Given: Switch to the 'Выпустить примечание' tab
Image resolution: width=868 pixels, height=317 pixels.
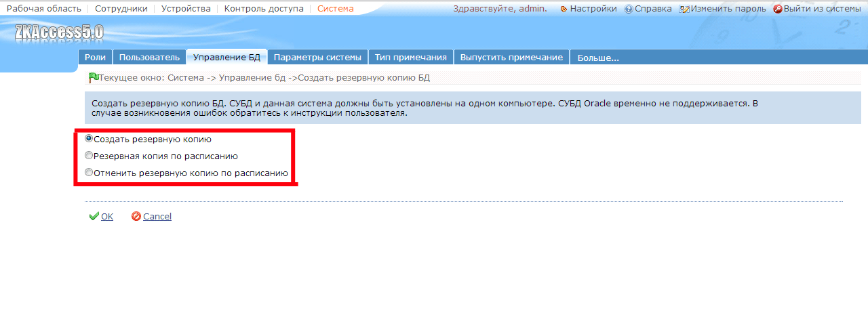Looking at the screenshot, I should click(x=511, y=58).
